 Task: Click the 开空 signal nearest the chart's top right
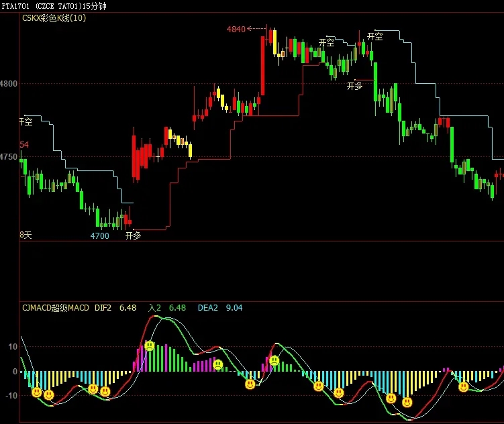[374, 36]
